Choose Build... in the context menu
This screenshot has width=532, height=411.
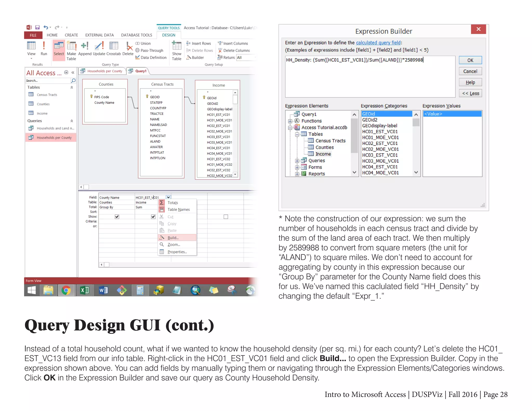[177, 238]
